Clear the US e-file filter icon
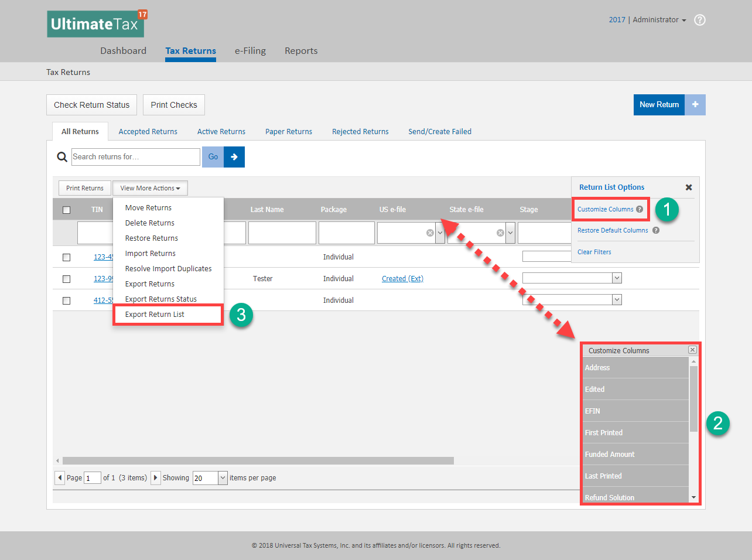The height and width of the screenshot is (560, 752). [430, 233]
